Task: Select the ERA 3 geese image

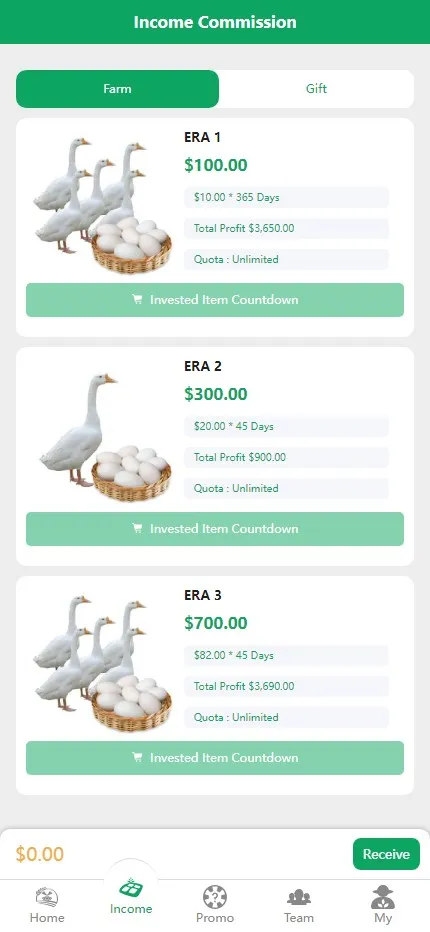Action: tap(102, 663)
